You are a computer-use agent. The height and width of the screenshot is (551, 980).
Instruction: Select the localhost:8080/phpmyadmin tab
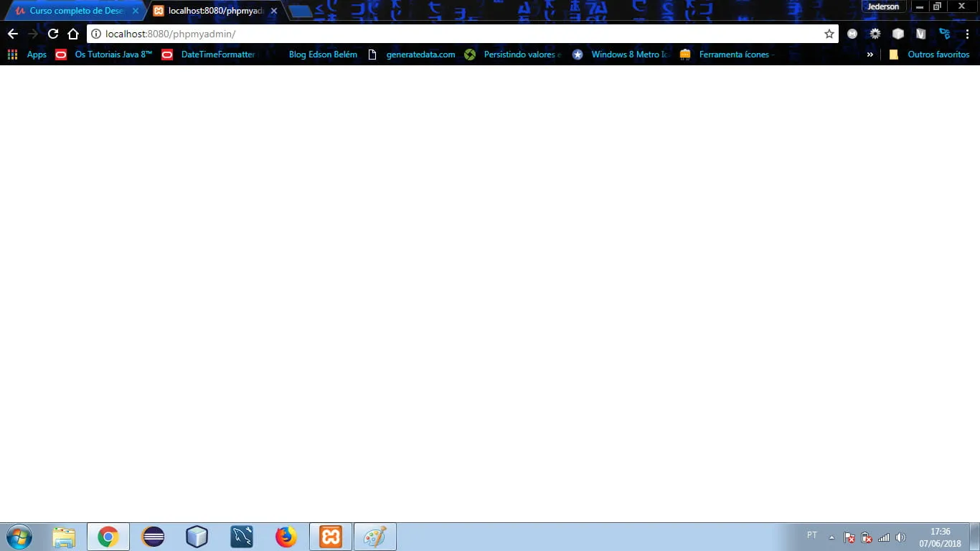(x=215, y=11)
